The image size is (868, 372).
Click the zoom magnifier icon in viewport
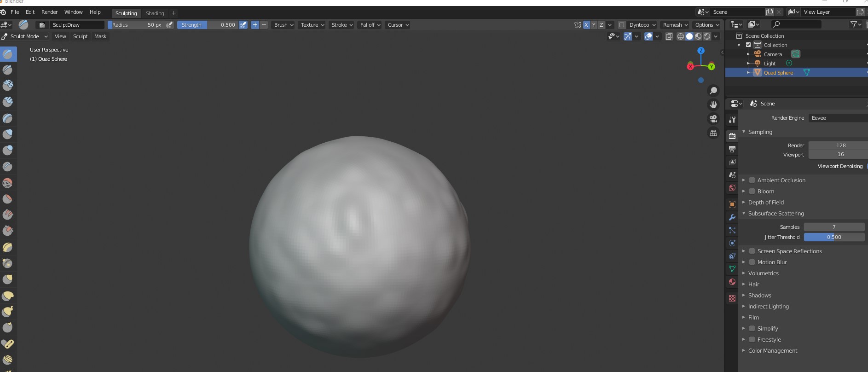[x=713, y=91]
